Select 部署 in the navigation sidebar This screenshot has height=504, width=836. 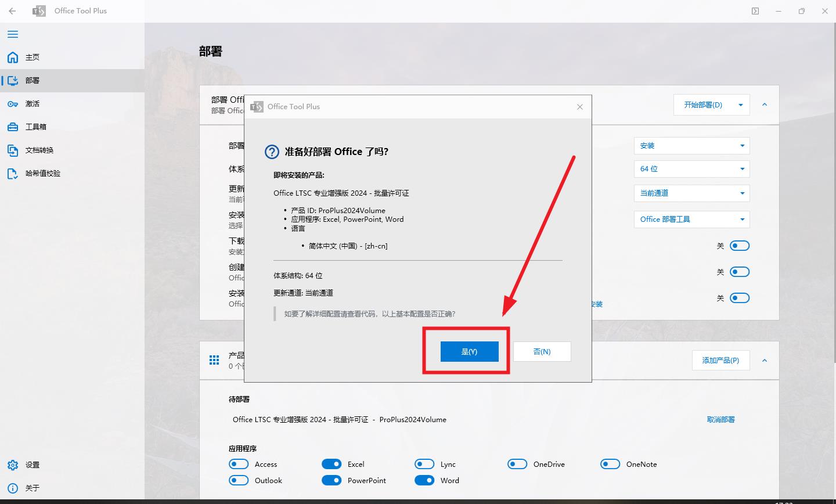(13, 80)
